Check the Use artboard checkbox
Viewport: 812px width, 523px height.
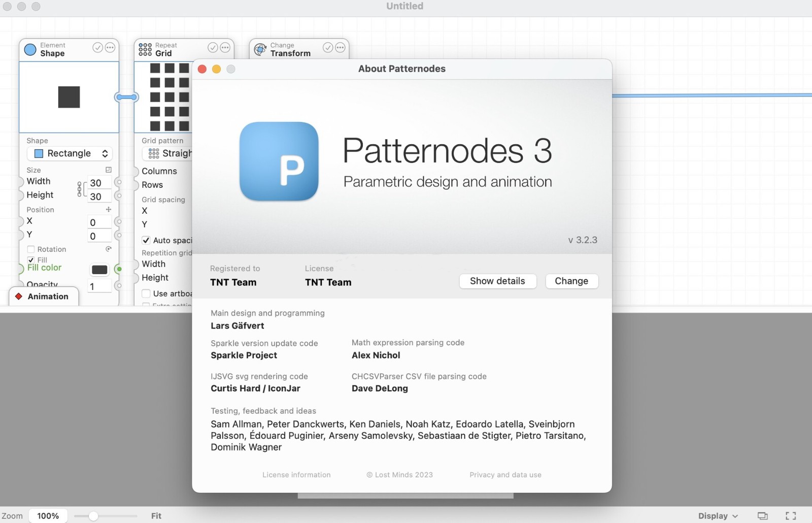(146, 293)
